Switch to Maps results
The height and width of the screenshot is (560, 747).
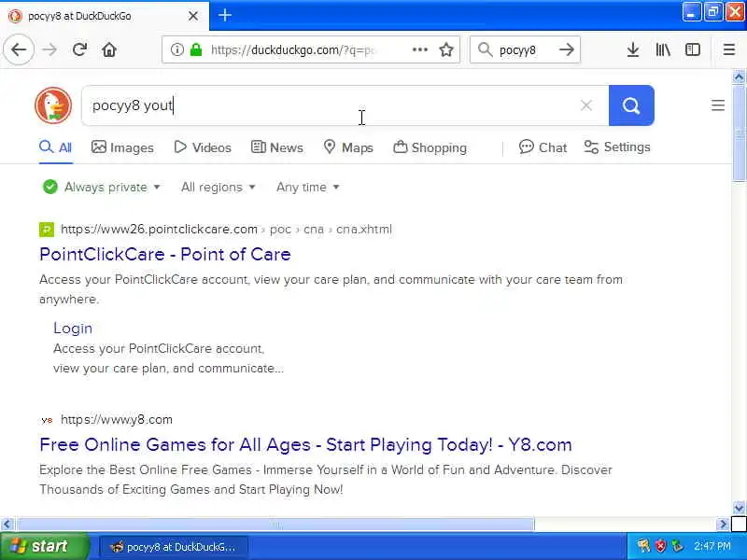coord(348,147)
